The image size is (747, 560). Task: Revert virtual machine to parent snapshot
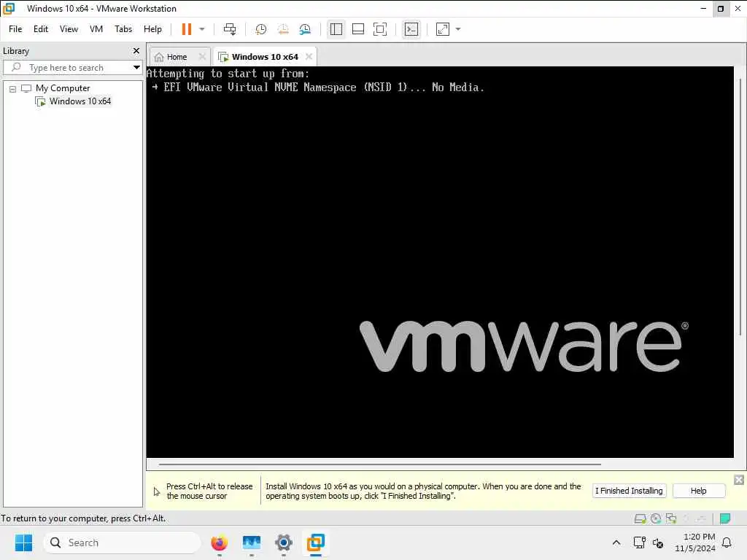click(x=283, y=29)
